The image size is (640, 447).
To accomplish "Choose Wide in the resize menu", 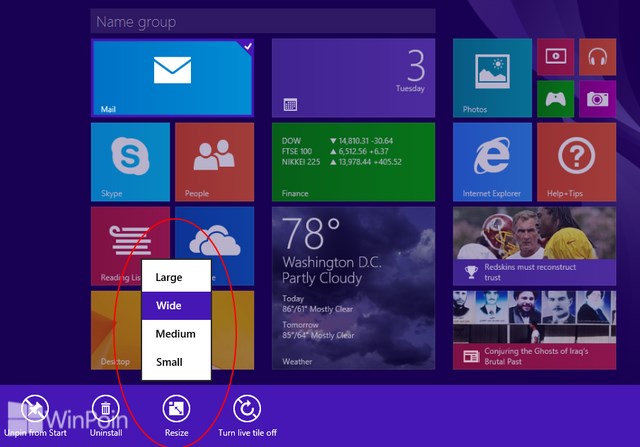I will tap(176, 306).
